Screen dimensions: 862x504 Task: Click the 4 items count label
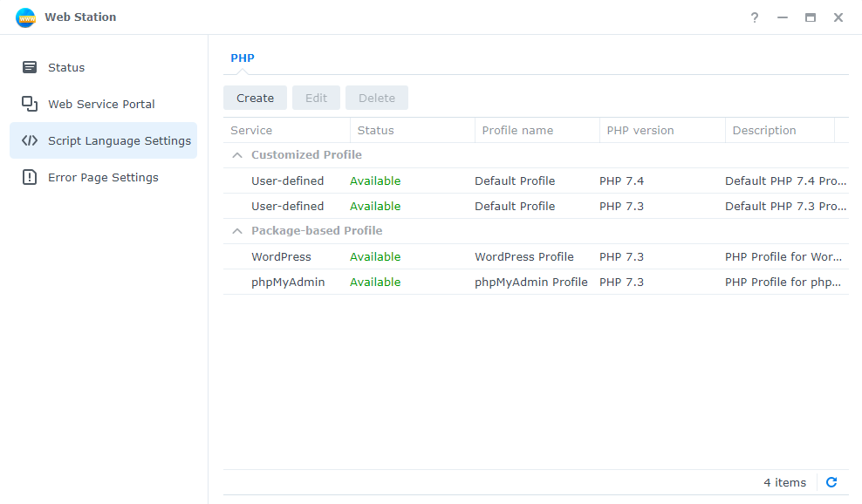[x=784, y=482]
